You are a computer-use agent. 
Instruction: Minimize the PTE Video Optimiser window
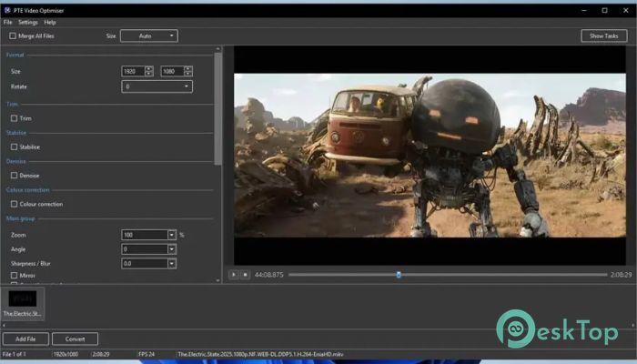pyautogui.click(x=584, y=10)
